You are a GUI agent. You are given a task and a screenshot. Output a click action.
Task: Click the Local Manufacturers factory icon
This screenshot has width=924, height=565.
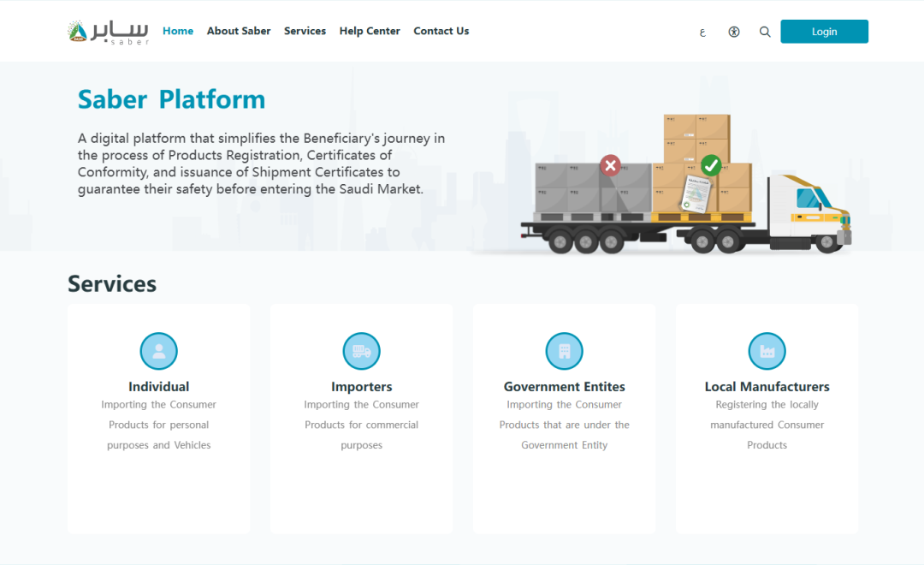tap(767, 351)
